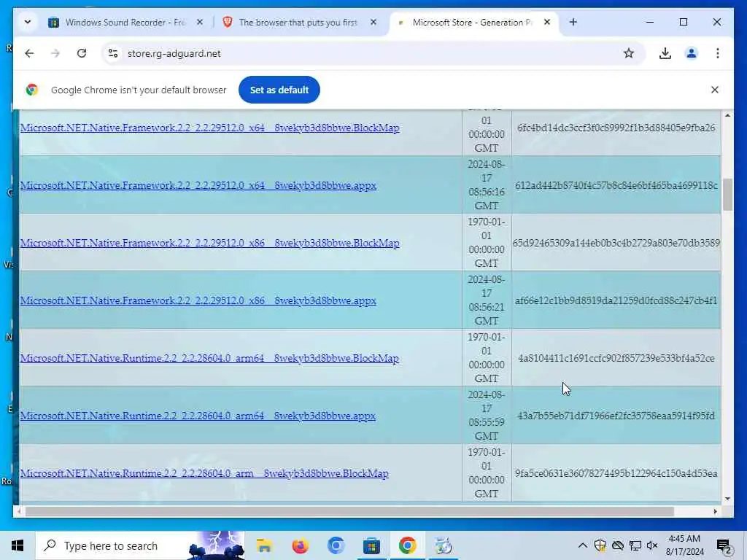Select hash 612ad442b8740f4c57b8c84e6bf465ba4699118c
747x560 pixels.
click(616, 185)
